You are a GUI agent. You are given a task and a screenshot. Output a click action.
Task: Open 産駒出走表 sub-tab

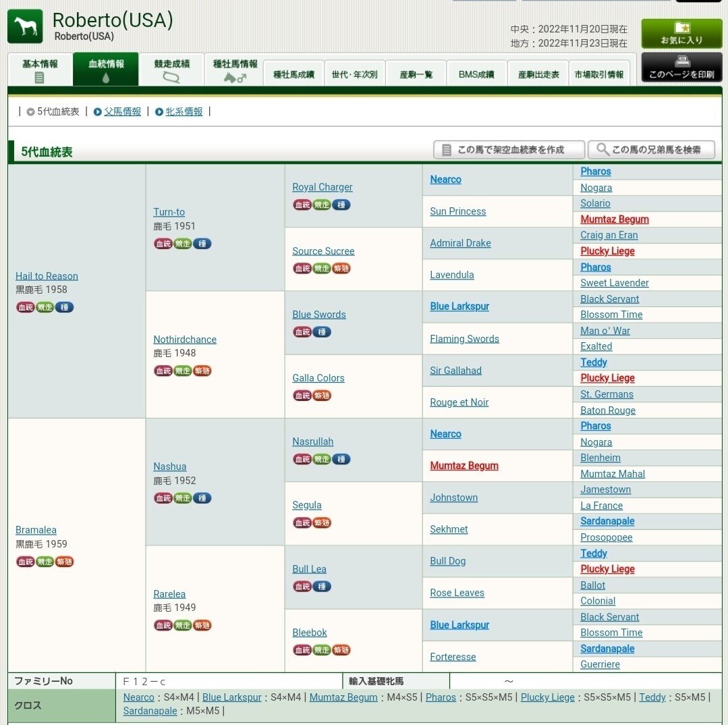click(x=538, y=74)
